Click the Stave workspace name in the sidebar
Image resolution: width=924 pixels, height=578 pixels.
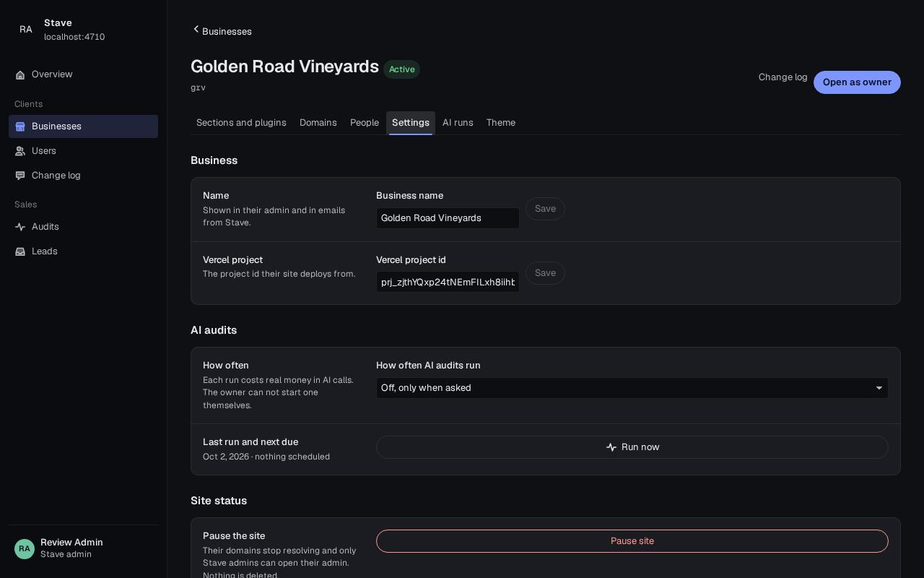(58, 23)
